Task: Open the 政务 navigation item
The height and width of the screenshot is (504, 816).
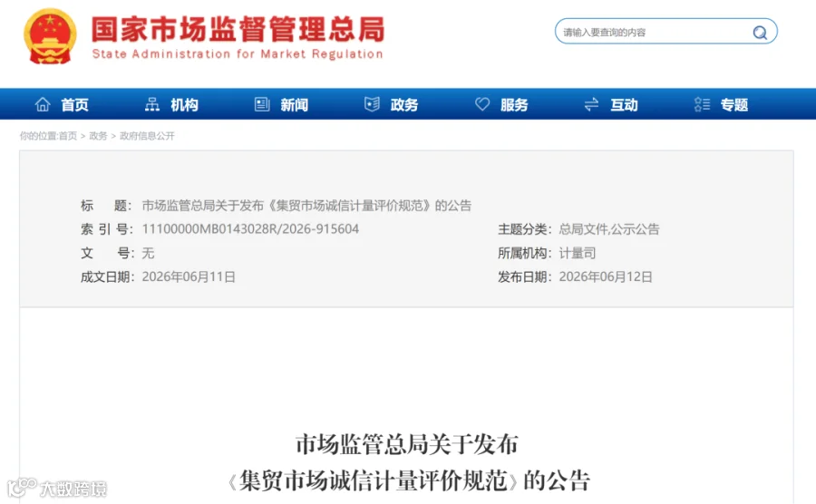Action: pyautogui.click(x=403, y=105)
